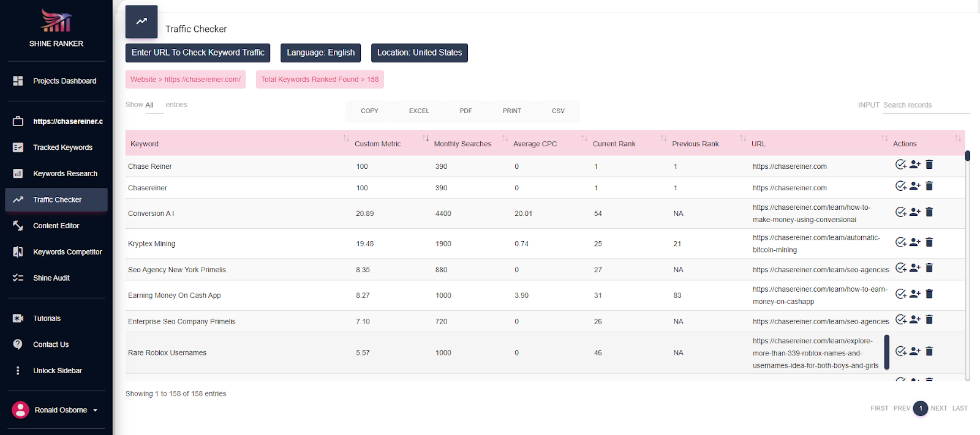Open Content Editor menu item
The width and height of the screenshot is (980, 435).
click(56, 226)
